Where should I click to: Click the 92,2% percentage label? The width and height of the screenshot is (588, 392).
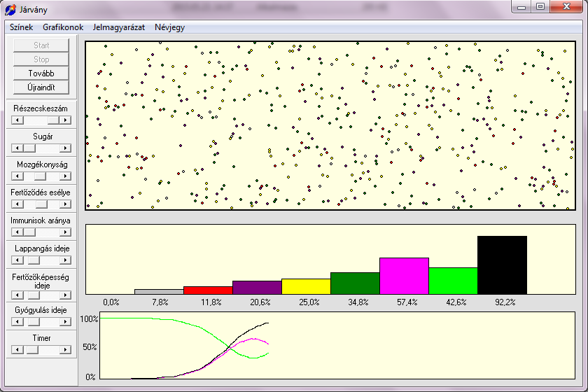[x=505, y=302]
